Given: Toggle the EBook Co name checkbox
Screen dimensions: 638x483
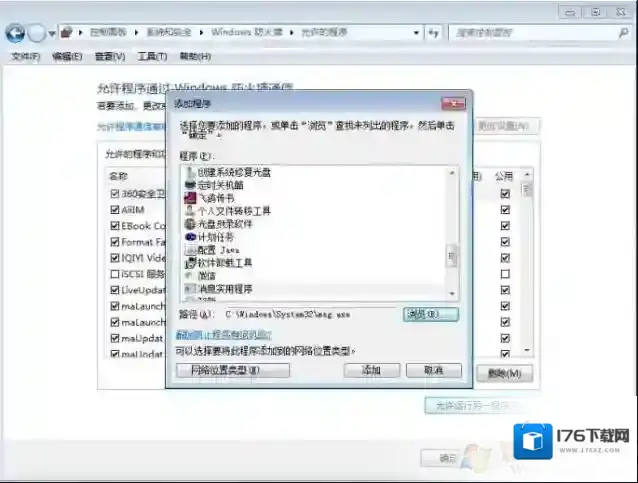Looking at the screenshot, I should point(115,226).
